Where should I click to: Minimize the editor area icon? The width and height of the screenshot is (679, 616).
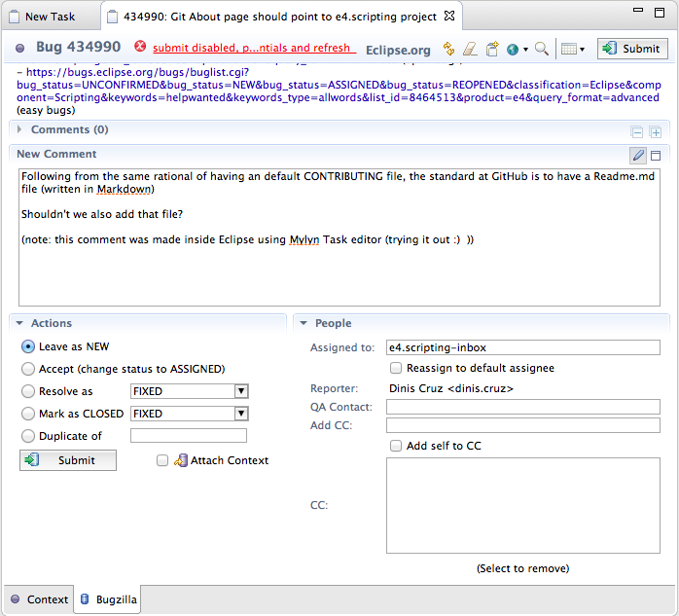pos(638,10)
